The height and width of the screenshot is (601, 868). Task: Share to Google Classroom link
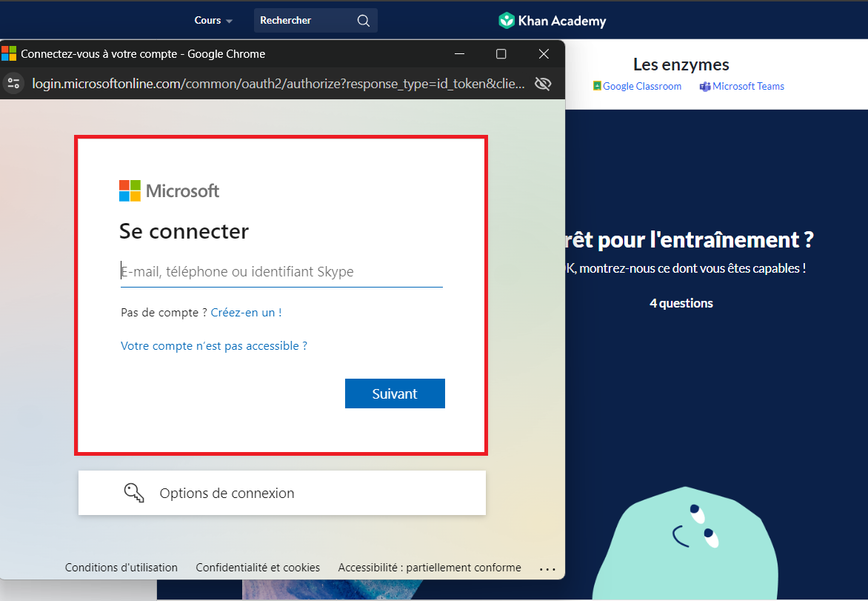tap(637, 86)
